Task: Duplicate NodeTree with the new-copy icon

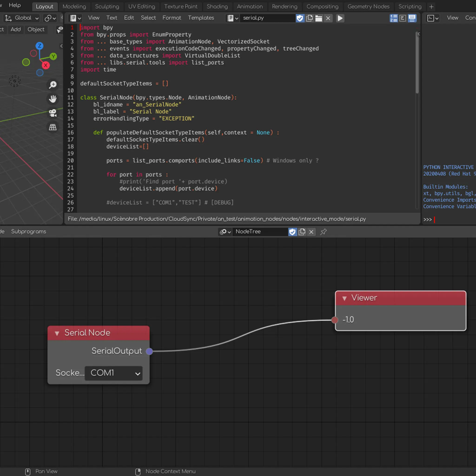Action: (302, 231)
